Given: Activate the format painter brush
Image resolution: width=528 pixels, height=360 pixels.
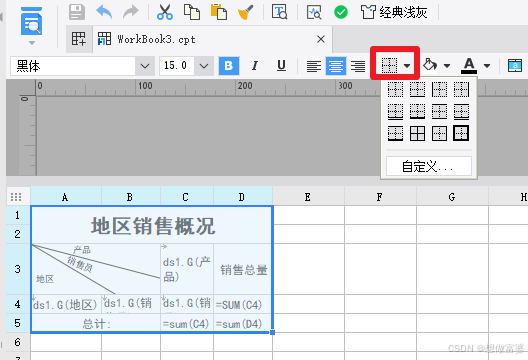Looking at the screenshot, I should coord(245,12).
